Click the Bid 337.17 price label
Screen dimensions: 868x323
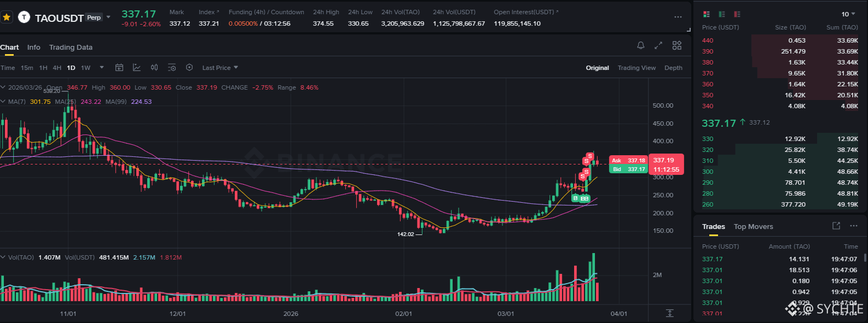(628, 169)
